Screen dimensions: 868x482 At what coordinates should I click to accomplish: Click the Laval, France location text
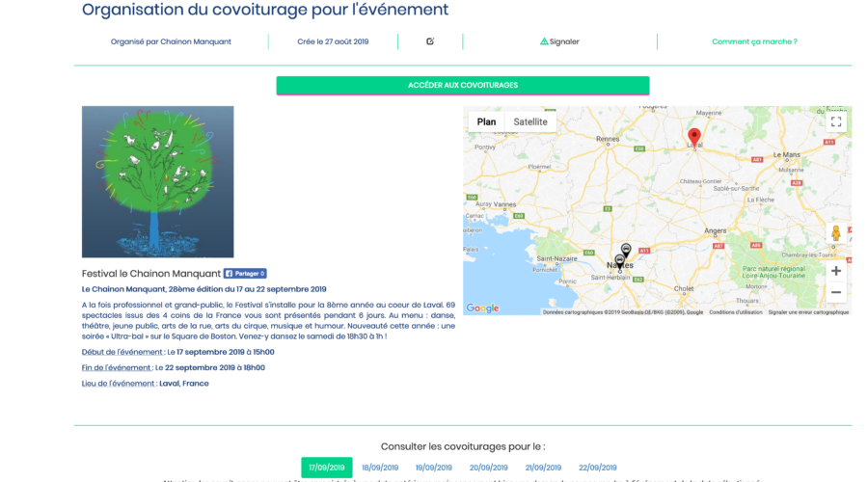pyautogui.click(x=184, y=383)
